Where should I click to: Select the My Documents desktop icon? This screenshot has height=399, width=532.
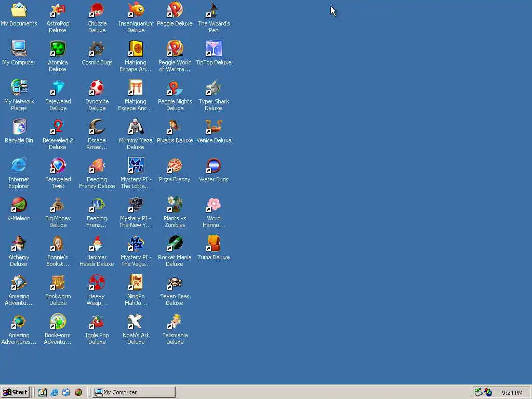coord(19,15)
